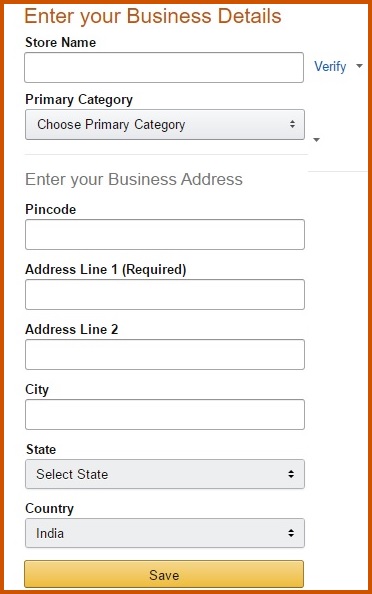Click the up-down arrows on State selector
This screenshot has width=372, height=594.
tap(291, 474)
